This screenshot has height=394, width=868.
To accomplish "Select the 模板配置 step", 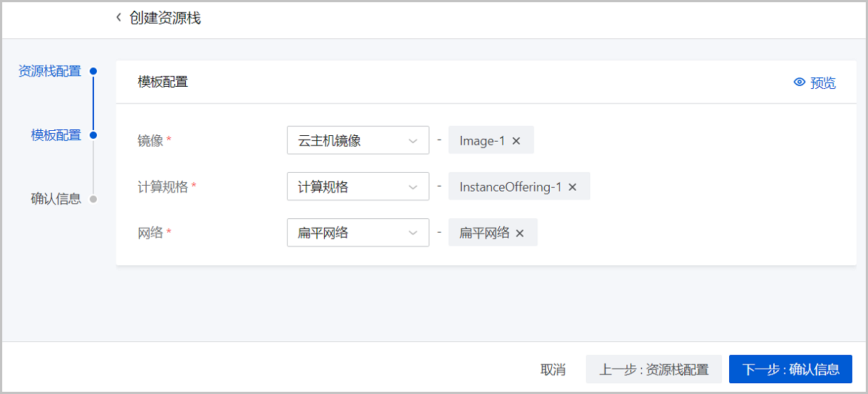I will click(56, 135).
